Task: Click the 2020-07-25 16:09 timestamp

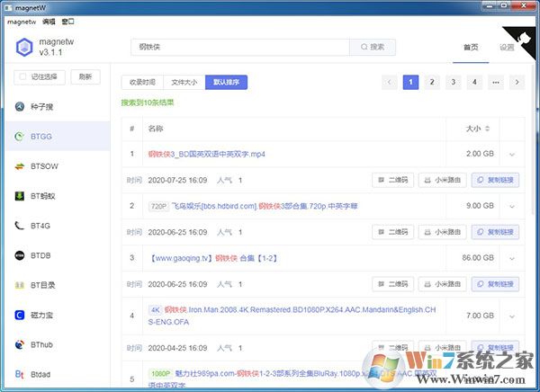Action: coord(177,180)
